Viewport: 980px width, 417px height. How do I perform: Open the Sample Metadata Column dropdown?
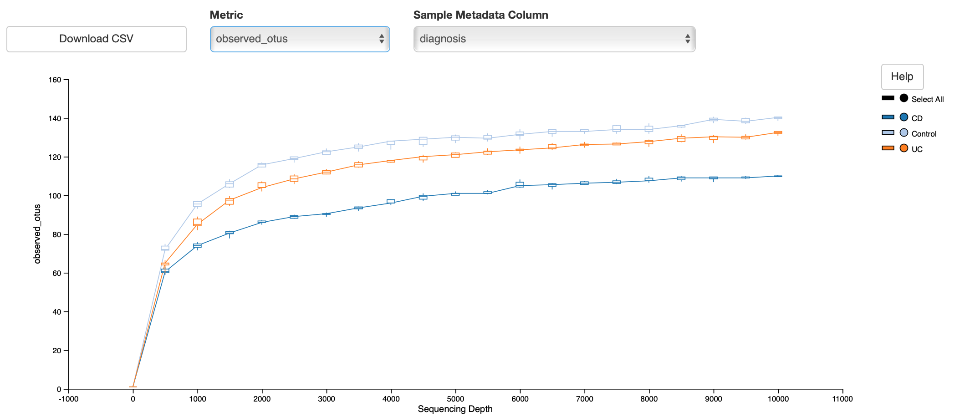[x=554, y=39]
